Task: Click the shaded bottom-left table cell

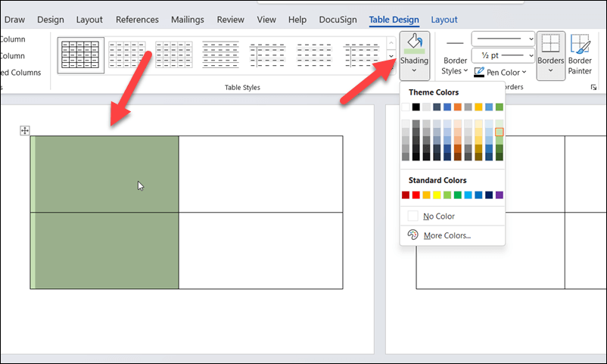Action: click(104, 250)
